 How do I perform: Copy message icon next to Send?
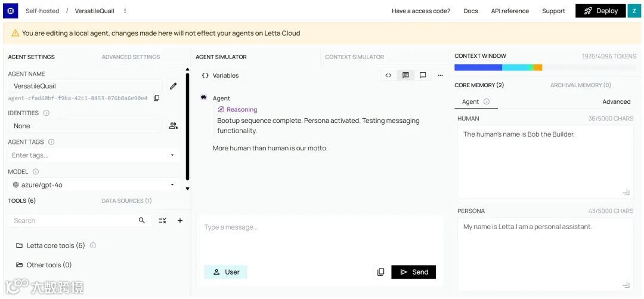[x=380, y=272]
